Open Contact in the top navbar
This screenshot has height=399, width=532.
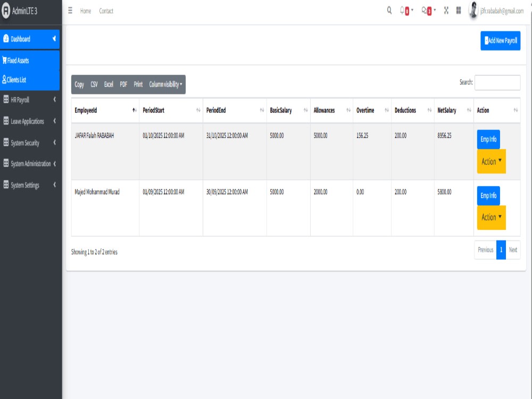tap(106, 11)
